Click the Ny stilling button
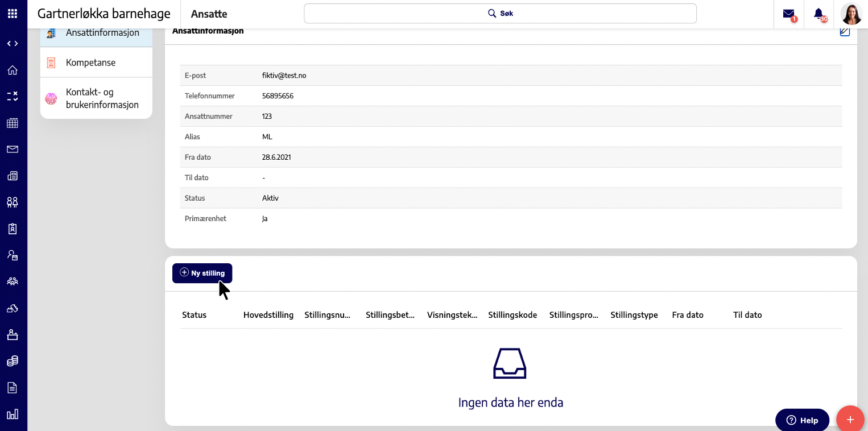This screenshot has height=431, width=868. tap(202, 273)
